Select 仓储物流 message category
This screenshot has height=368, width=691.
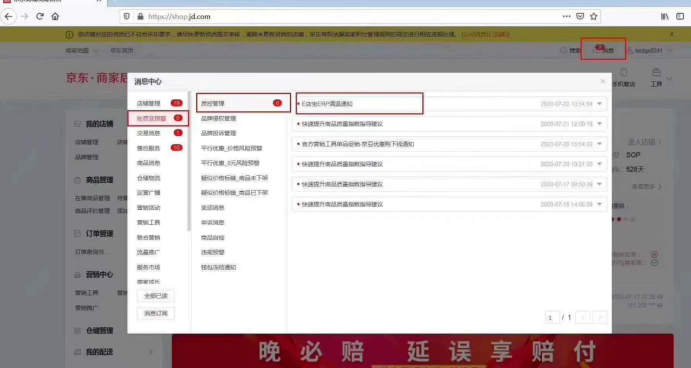[x=149, y=178]
